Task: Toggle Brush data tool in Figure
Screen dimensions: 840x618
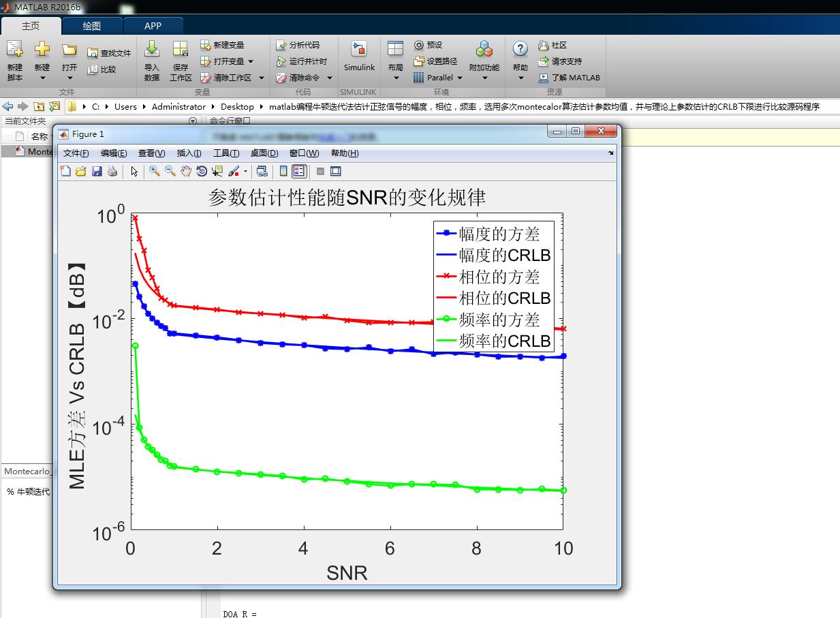Action: pyautogui.click(x=233, y=171)
